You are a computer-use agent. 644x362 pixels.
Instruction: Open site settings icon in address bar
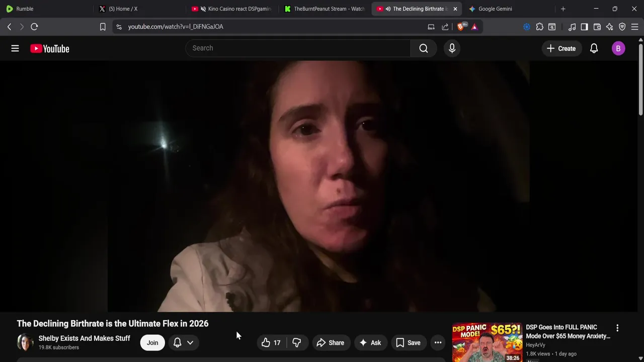(119, 27)
